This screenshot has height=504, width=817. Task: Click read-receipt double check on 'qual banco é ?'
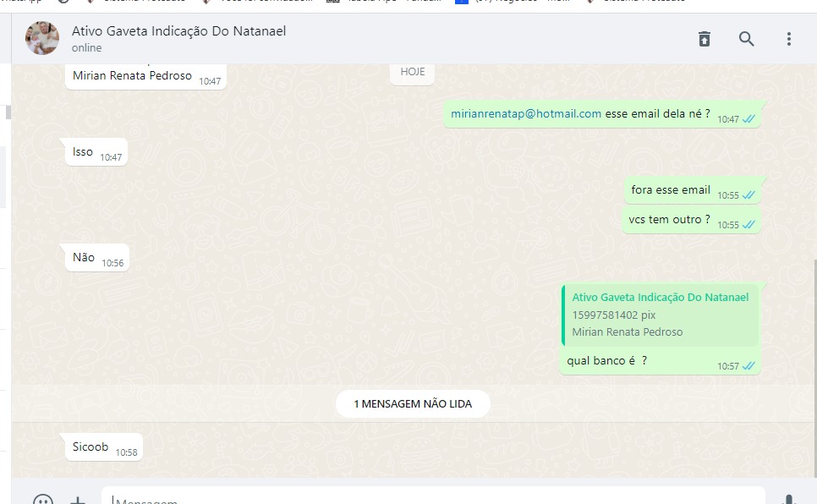[748, 366]
